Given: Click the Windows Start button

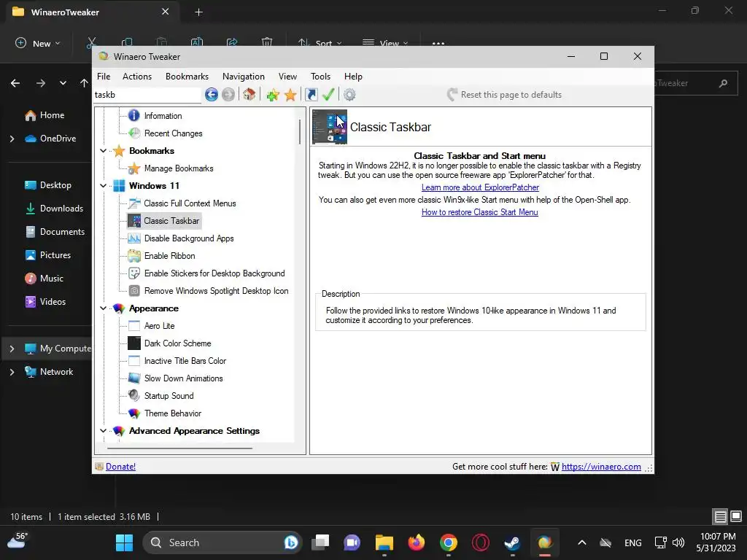Looking at the screenshot, I should [x=124, y=542].
